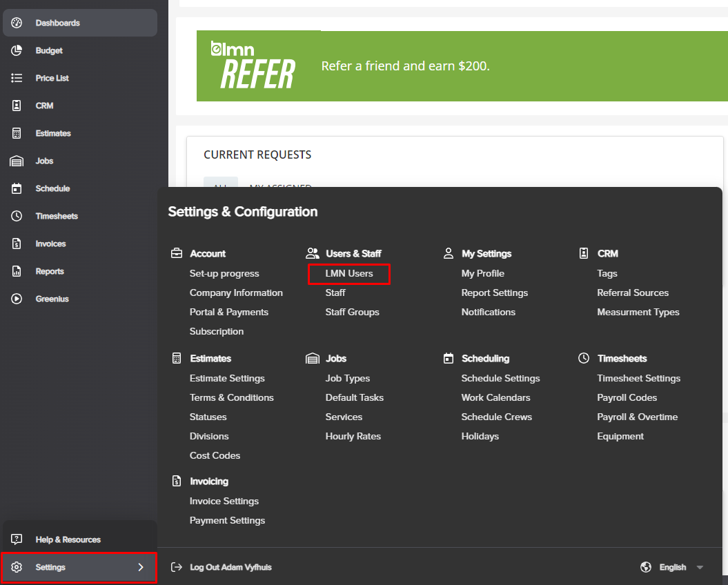Viewport: 728px width, 585px height.
Task: Open Schedule Crews settings
Action: click(x=497, y=417)
